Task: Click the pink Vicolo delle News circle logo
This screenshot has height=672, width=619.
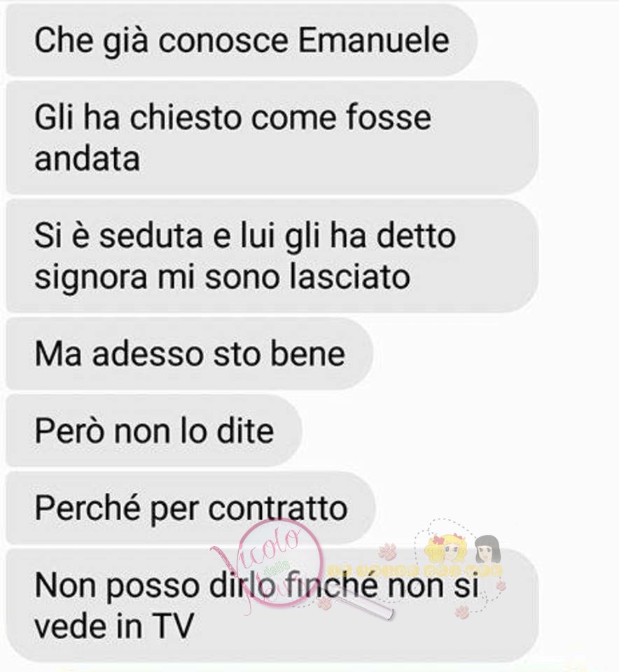Action: (279, 563)
